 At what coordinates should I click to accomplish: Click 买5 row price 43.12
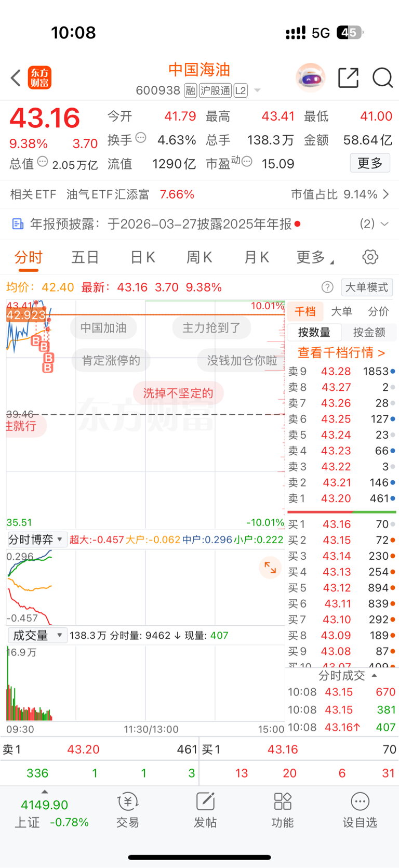pyautogui.click(x=336, y=588)
